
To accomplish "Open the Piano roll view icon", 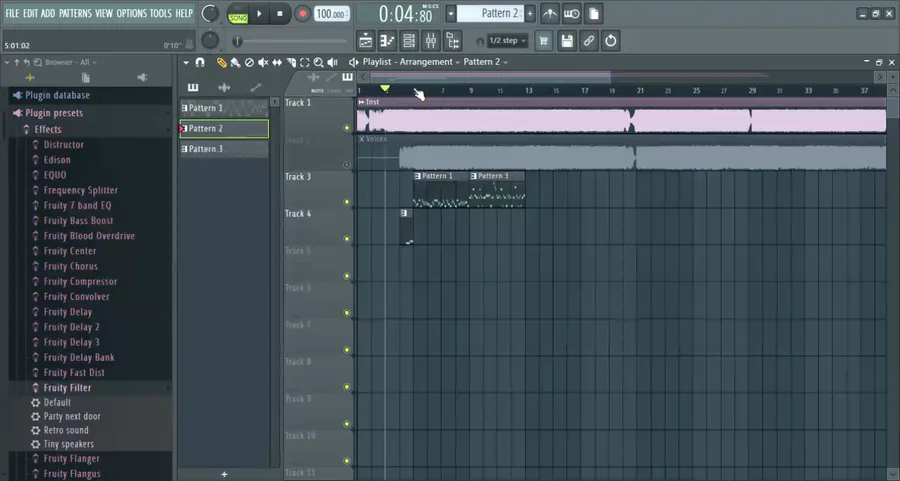I will 387,41.
